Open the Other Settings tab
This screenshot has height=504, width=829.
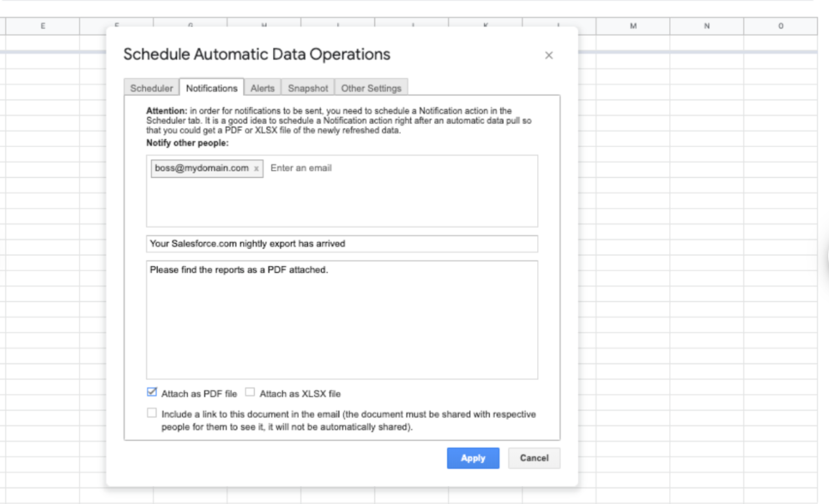(x=371, y=87)
